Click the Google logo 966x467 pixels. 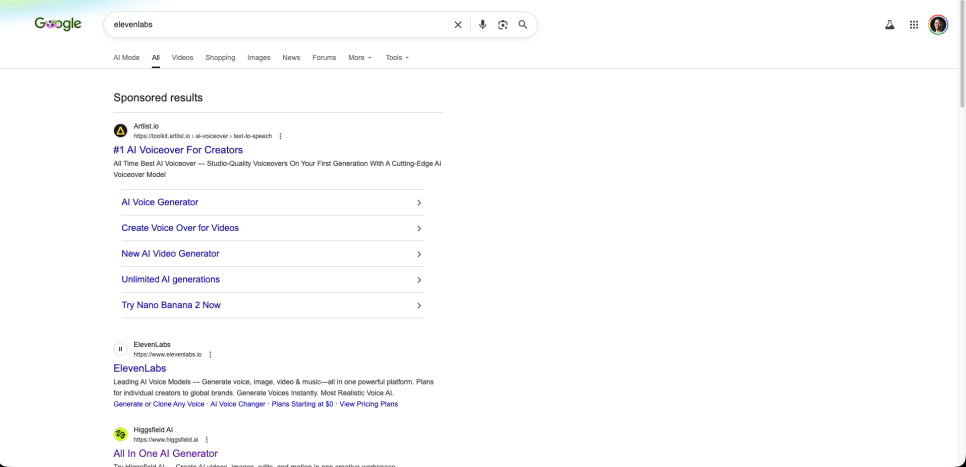tap(58, 24)
